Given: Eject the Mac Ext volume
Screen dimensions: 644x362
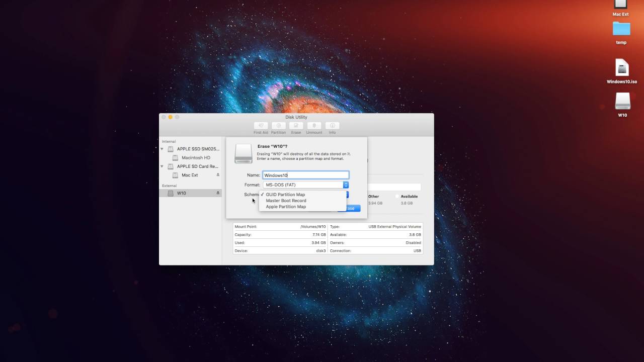Looking at the screenshot, I should point(218,175).
